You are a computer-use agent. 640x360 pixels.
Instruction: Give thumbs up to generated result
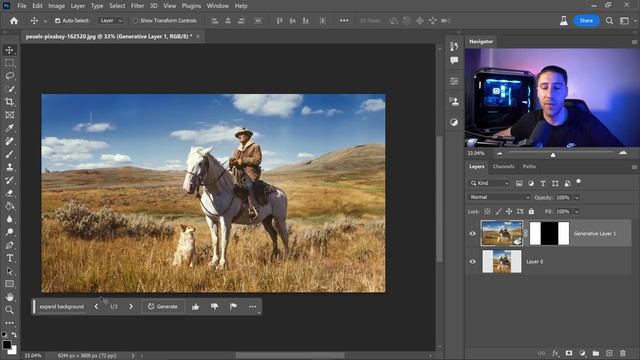196,307
